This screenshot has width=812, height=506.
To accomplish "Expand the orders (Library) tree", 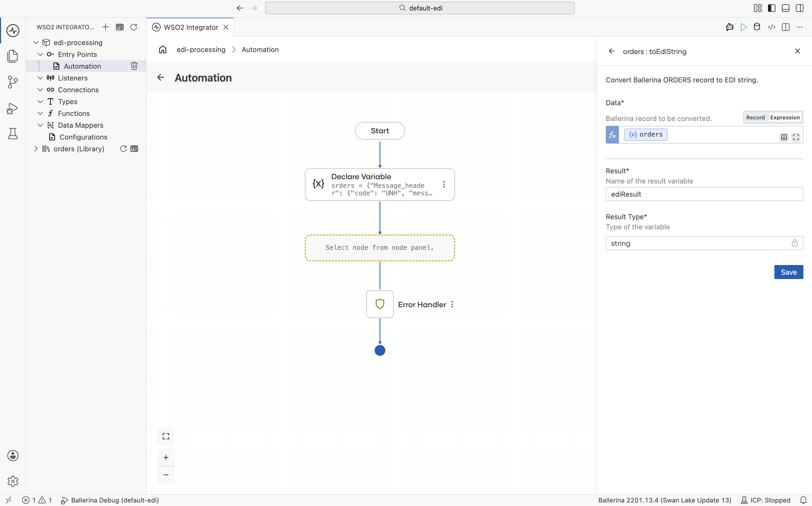I will tap(36, 149).
